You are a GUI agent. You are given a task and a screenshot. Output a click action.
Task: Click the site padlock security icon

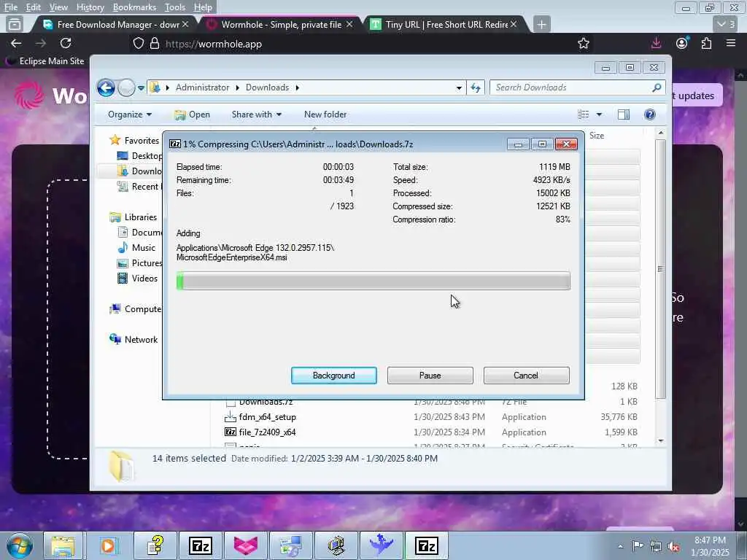[155, 44]
